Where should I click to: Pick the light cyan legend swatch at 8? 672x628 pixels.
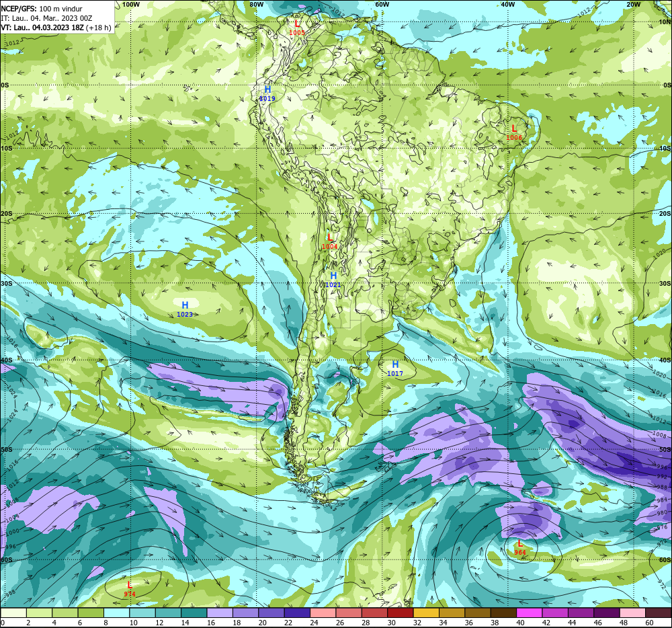point(116,613)
